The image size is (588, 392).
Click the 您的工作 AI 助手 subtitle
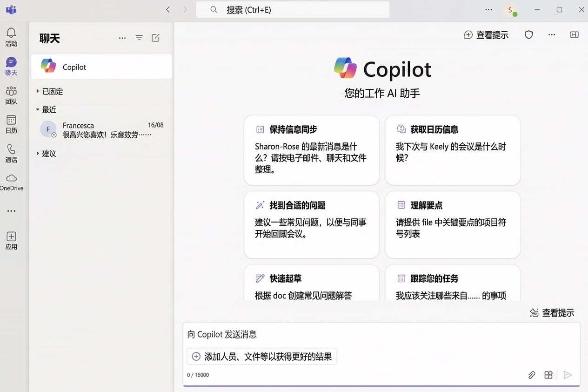382,94
